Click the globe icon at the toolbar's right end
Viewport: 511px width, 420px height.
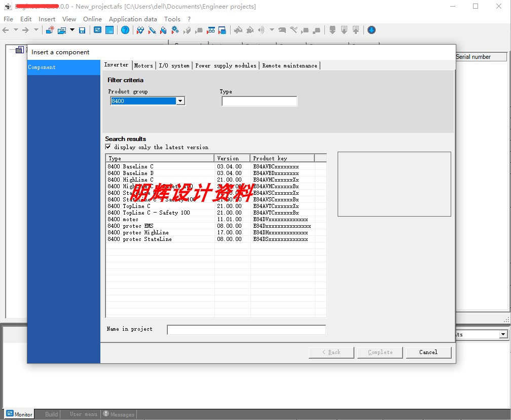[x=372, y=30]
